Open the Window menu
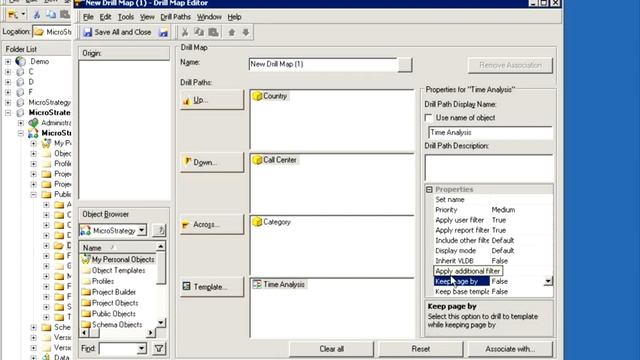 (x=209, y=17)
